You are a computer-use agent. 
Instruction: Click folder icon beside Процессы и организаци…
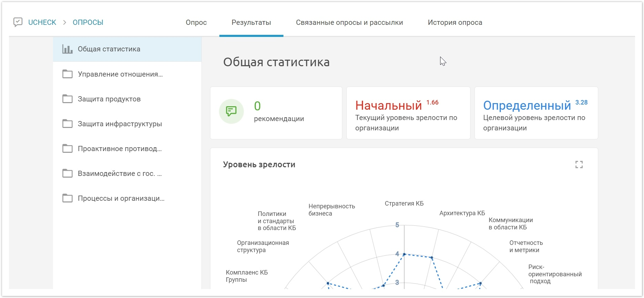coord(67,198)
